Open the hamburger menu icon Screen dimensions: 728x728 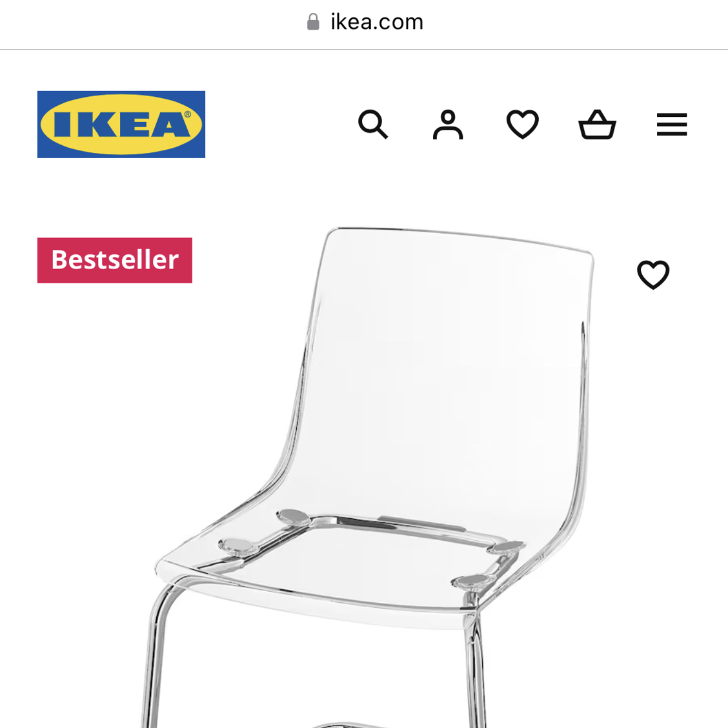point(672,125)
